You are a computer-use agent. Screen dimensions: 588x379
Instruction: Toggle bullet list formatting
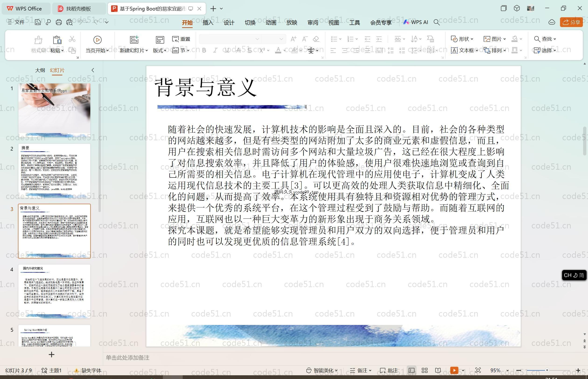pos(334,39)
